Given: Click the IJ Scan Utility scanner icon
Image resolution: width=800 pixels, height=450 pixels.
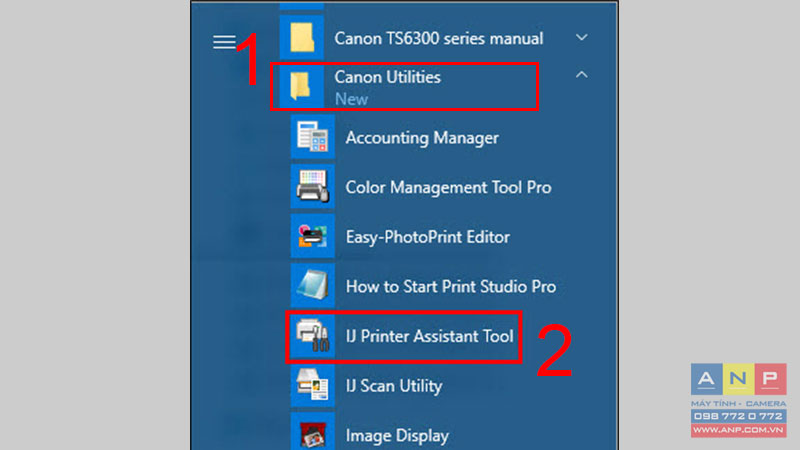Looking at the screenshot, I should pos(313,385).
